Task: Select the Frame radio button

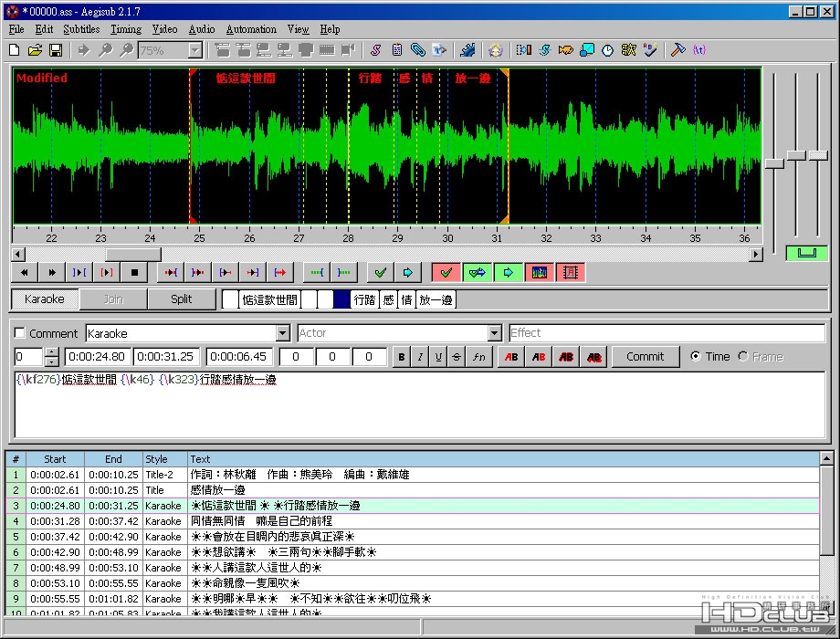Action: [743, 356]
